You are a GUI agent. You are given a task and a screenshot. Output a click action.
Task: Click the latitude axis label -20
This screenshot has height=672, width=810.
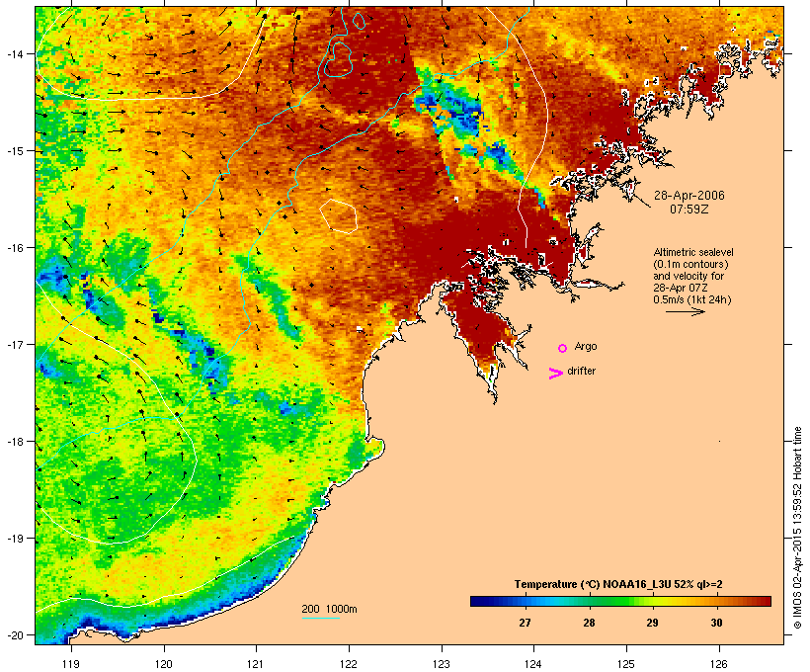(15, 634)
